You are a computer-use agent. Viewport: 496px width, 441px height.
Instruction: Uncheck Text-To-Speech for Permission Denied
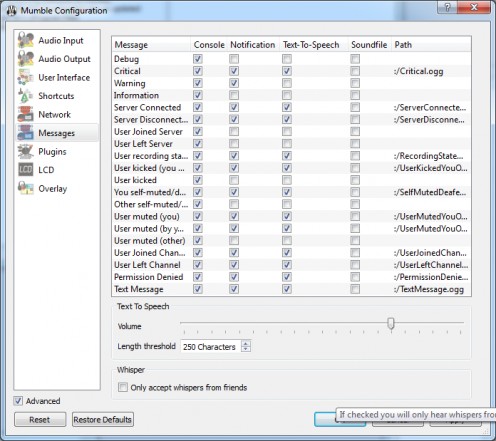point(287,277)
